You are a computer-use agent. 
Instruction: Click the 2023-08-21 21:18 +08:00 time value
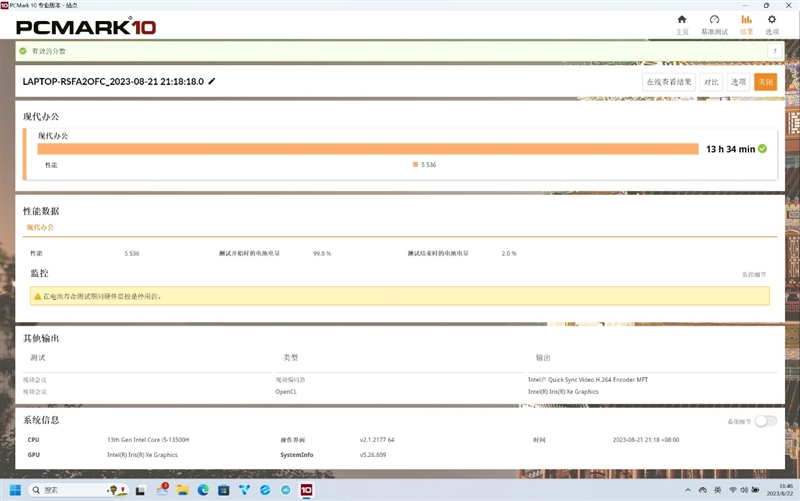pyautogui.click(x=646, y=439)
